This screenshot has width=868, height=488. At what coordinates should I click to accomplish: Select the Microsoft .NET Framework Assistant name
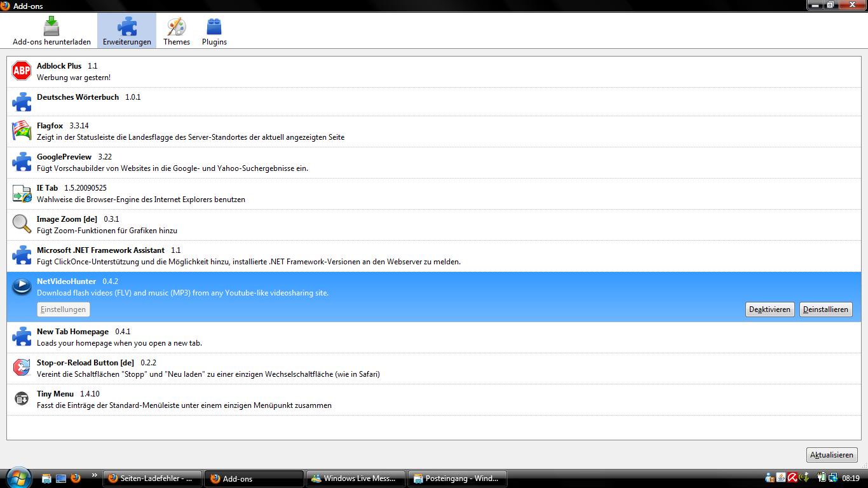pos(100,250)
